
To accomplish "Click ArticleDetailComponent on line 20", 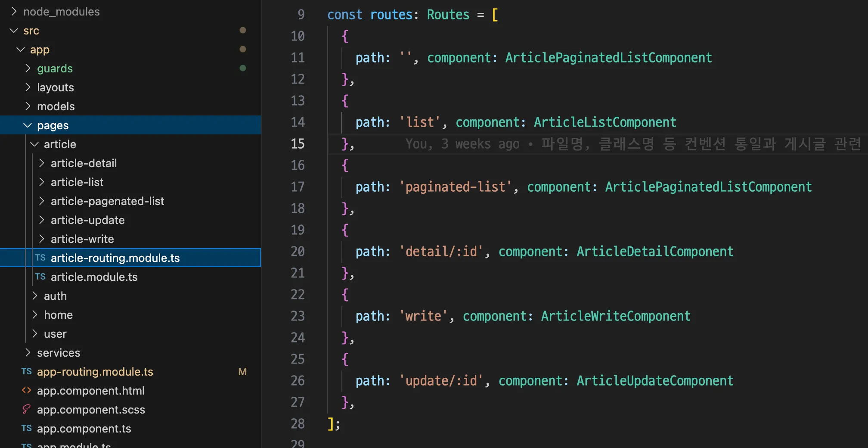I will point(655,252).
